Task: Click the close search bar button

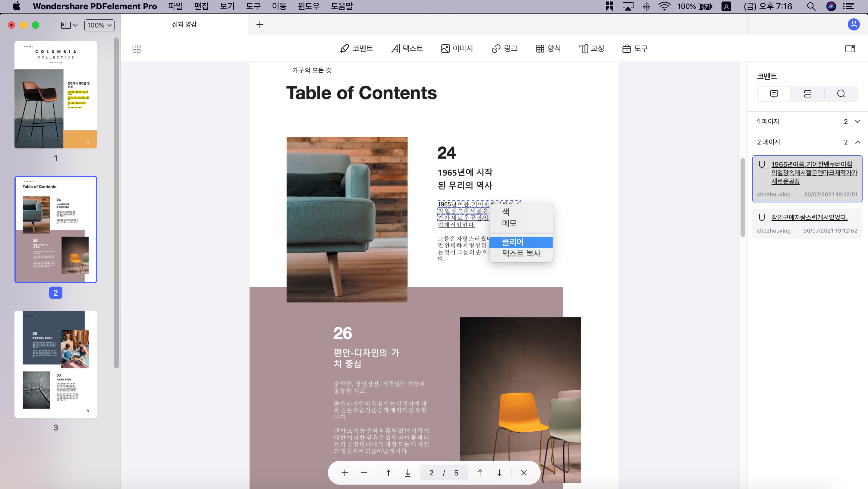Action: 524,472
